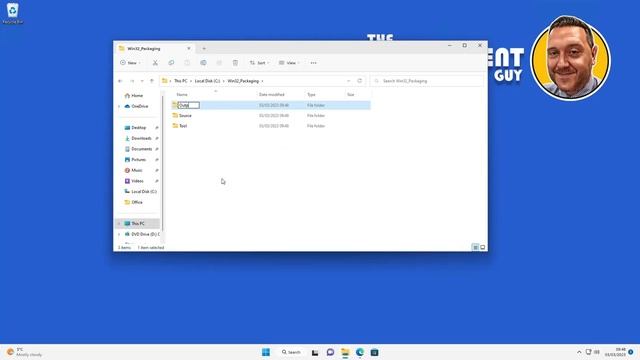The width and height of the screenshot is (640, 360).
Task: Open Desktop in quick access
Action: pos(138,127)
